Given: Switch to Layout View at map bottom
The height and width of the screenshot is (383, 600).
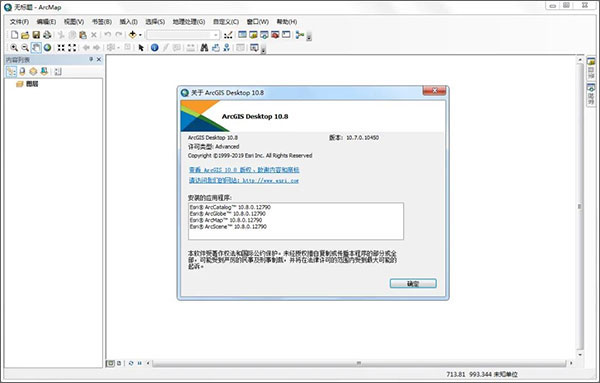Looking at the screenshot, I should [119, 363].
